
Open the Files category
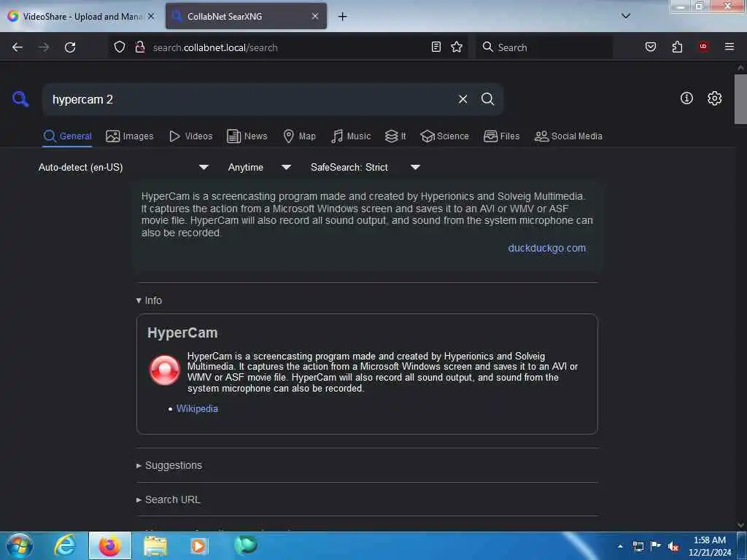501,136
